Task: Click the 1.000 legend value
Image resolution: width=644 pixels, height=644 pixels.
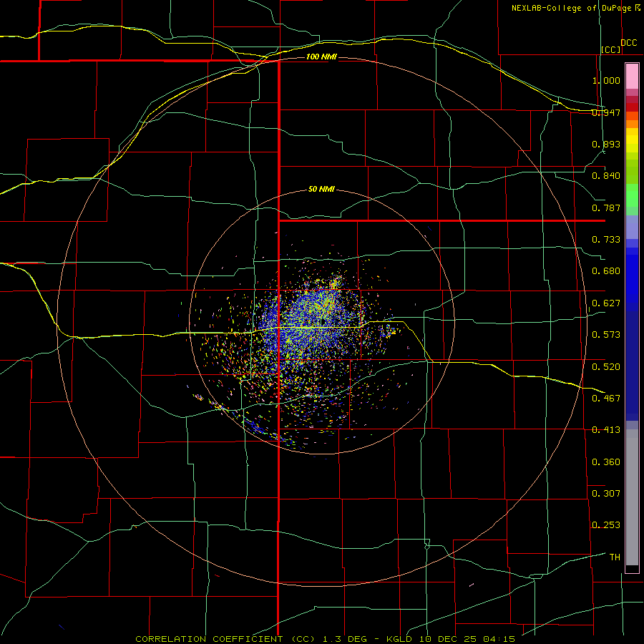Action: pos(606,80)
